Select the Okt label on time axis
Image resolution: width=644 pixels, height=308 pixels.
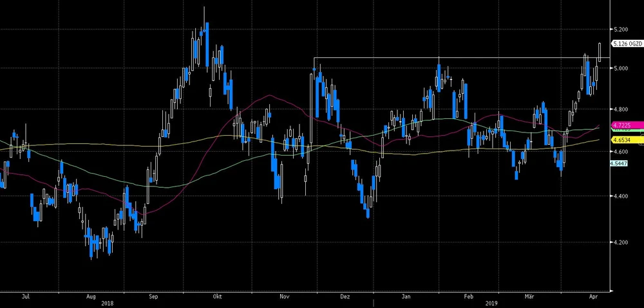coord(217,297)
